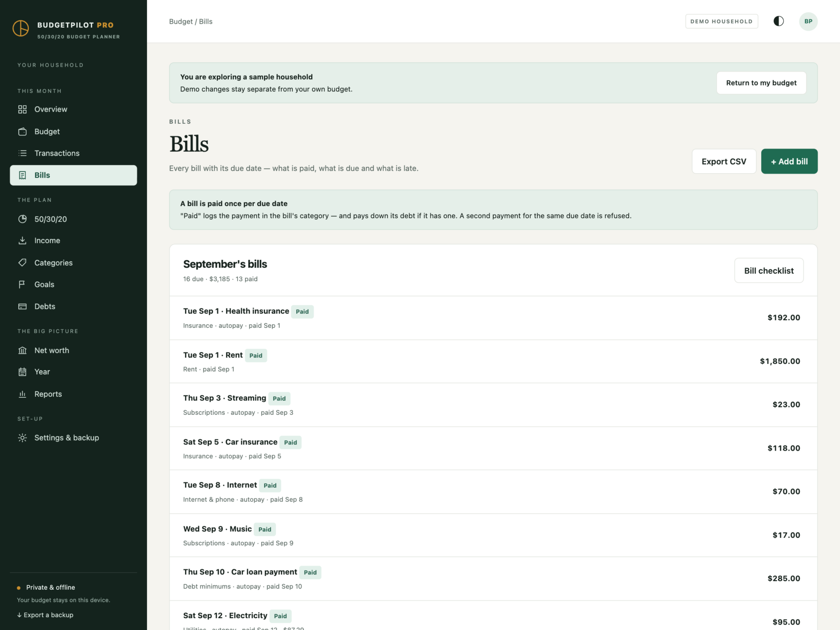Click 'Tue Sep 8 · Internet' bill title
The image size is (840, 630).
pos(220,485)
